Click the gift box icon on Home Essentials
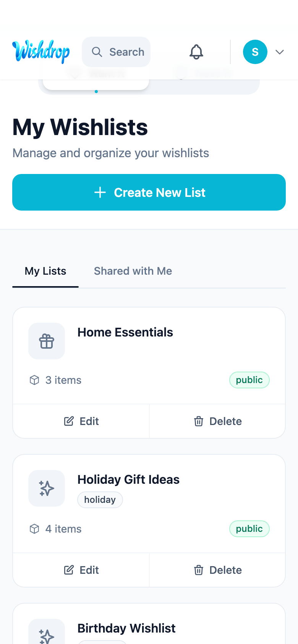This screenshot has height=644, width=298. coord(47,341)
